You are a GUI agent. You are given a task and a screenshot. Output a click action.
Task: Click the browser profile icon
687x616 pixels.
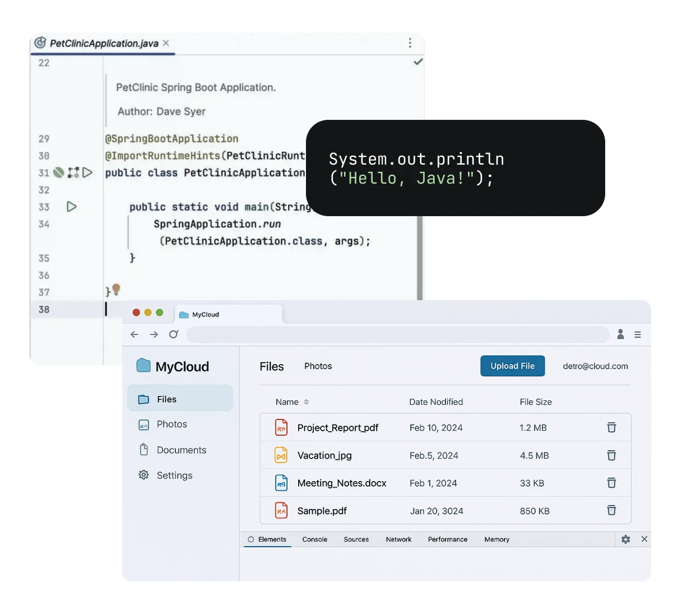620,334
